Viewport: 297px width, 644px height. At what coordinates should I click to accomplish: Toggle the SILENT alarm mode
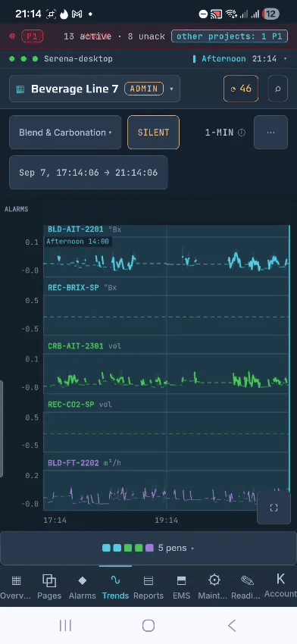pos(153,133)
